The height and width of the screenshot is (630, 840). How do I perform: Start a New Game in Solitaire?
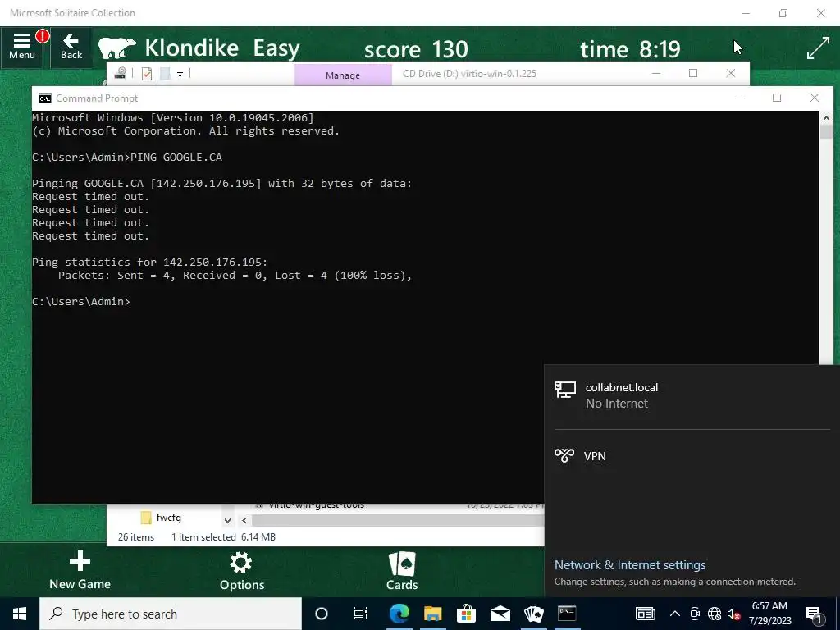pos(80,571)
